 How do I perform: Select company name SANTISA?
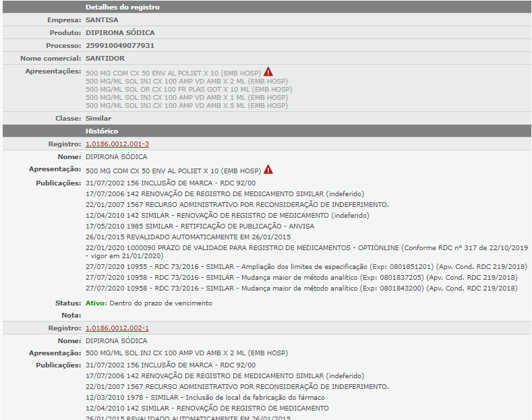pyautogui.click(x=102, y=20)
